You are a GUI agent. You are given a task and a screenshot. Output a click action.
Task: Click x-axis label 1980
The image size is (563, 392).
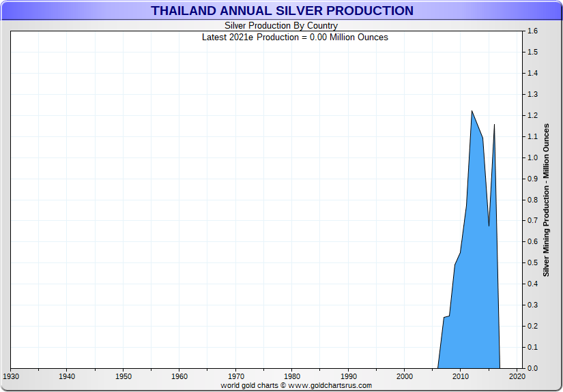292,376
